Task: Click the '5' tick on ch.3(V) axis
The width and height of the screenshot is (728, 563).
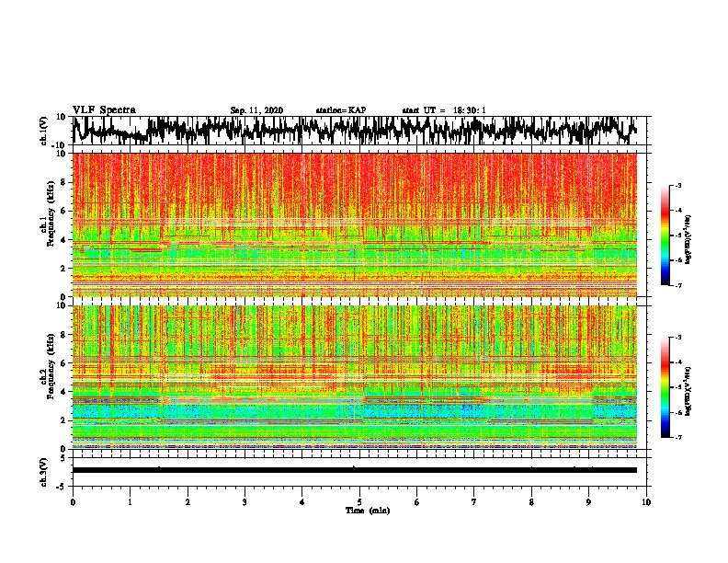Action: click(64, 458)
